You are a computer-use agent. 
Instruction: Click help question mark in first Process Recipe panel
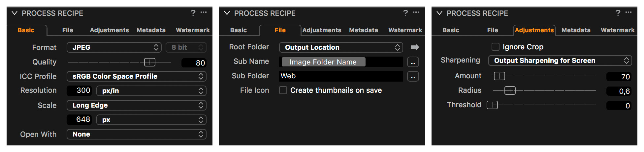193,13
